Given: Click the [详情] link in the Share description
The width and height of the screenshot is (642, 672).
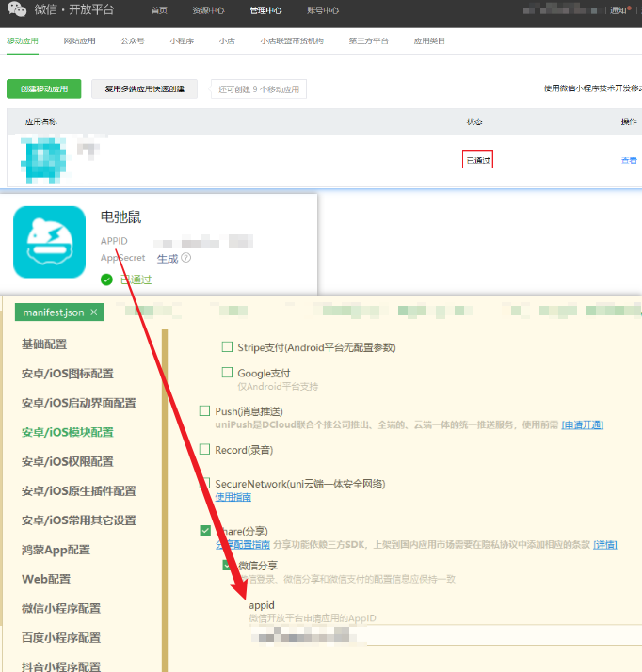Looking at the screenshot, I should [x=605, y=545].
